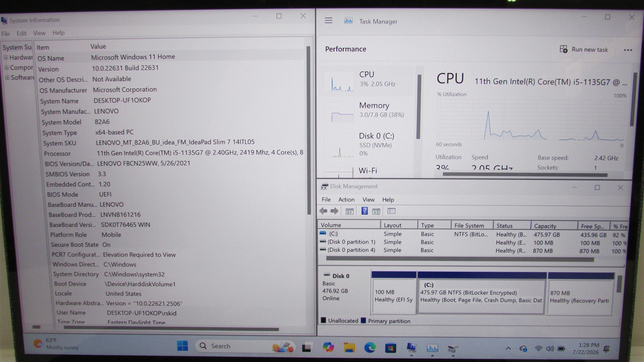644x362 pixels.
Task: Switch to Disk Management taskbar icon
Action: (453, 348)
